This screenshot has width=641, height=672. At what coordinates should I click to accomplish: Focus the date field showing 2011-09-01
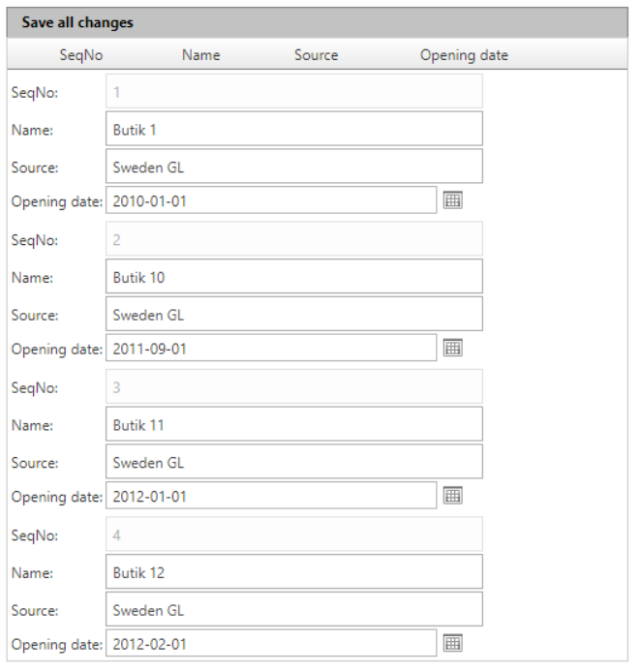pyautogui.click(x=271, y=348)
